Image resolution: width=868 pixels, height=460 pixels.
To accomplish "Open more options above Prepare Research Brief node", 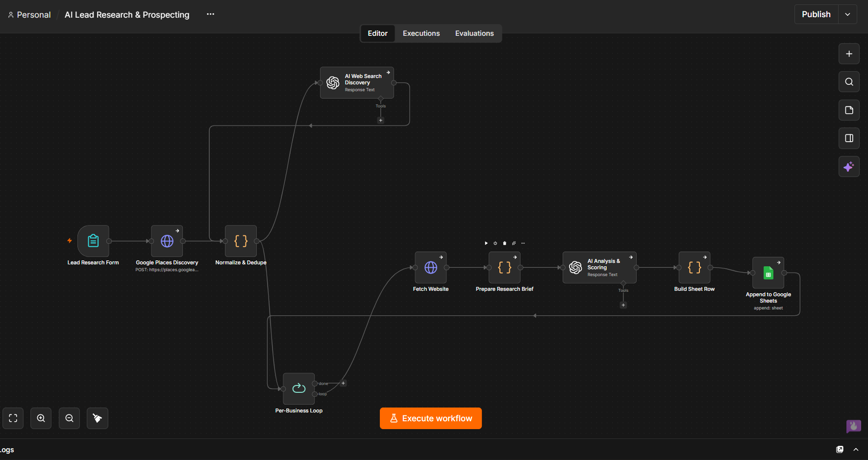I will click(523, 243).
